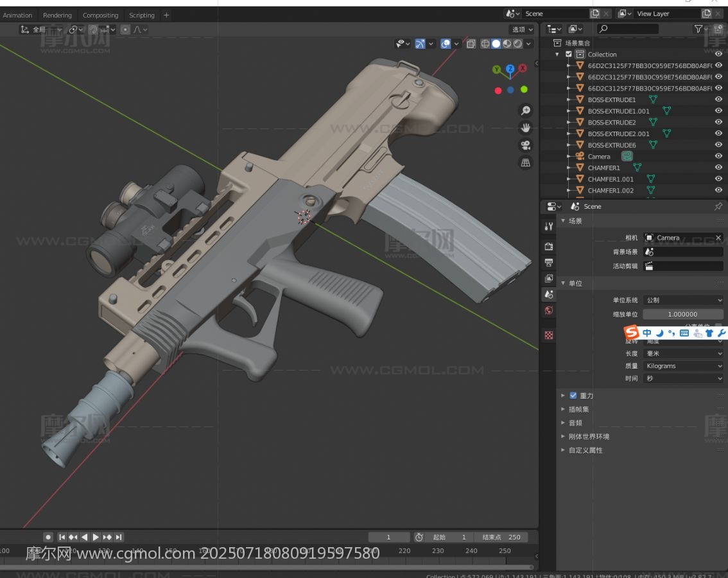Hide the Collection with eye icon

(x=718, y=54)
